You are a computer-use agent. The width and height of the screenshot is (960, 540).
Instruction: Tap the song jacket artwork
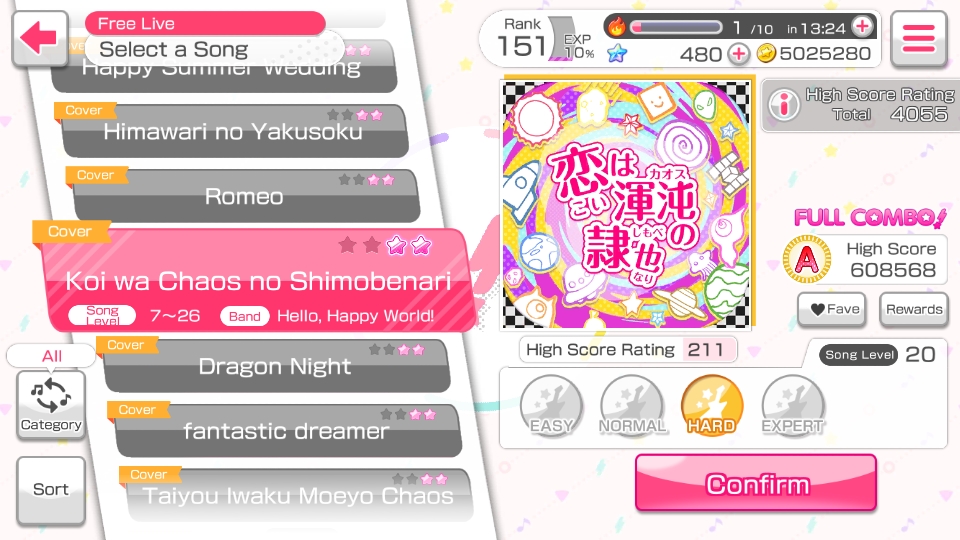coord(627,204)
